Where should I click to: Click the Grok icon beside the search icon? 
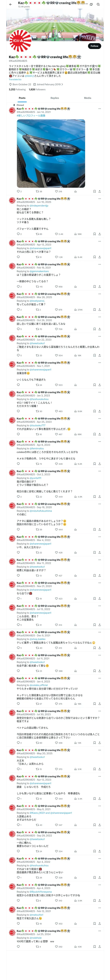tap(91, 4)
